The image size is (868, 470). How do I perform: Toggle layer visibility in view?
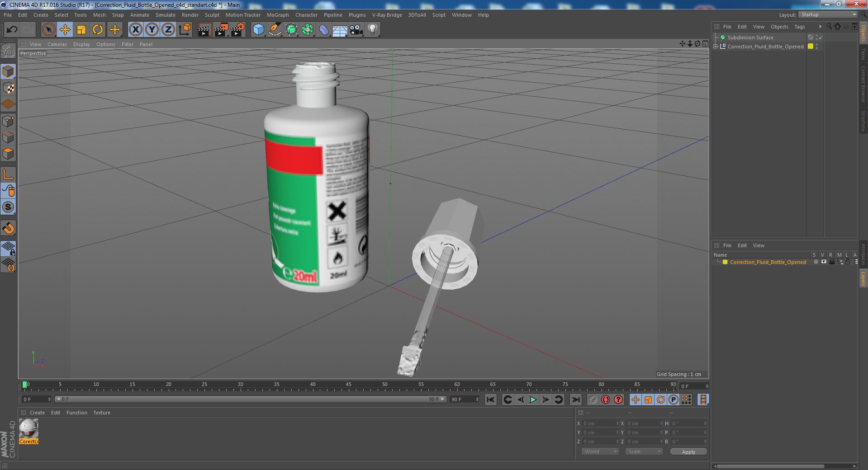coord(824,262)
